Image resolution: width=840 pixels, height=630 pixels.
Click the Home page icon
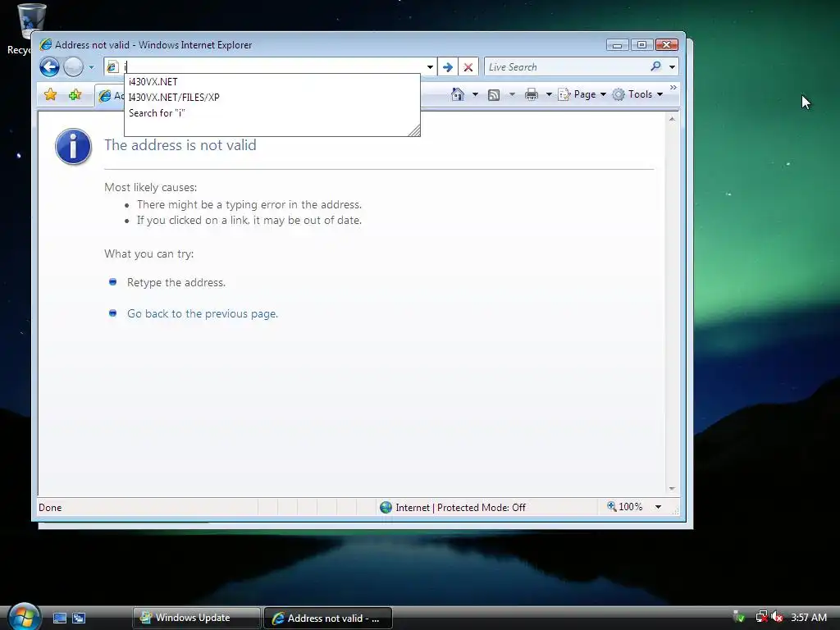click(458, 94)
